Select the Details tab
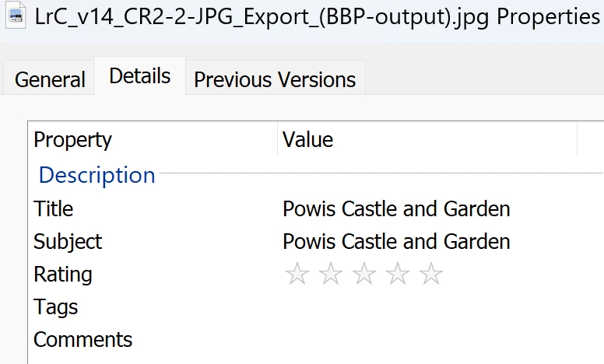 [139, 76]
